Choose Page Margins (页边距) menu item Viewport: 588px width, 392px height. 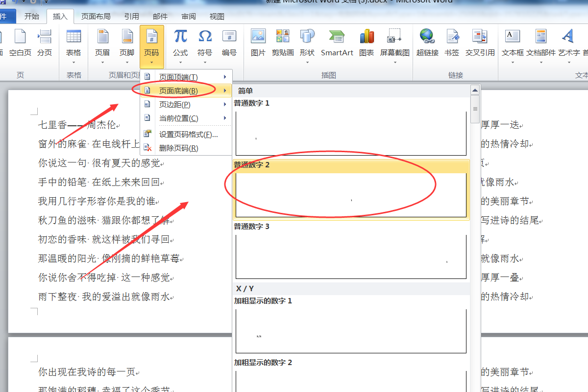[186, 104]
